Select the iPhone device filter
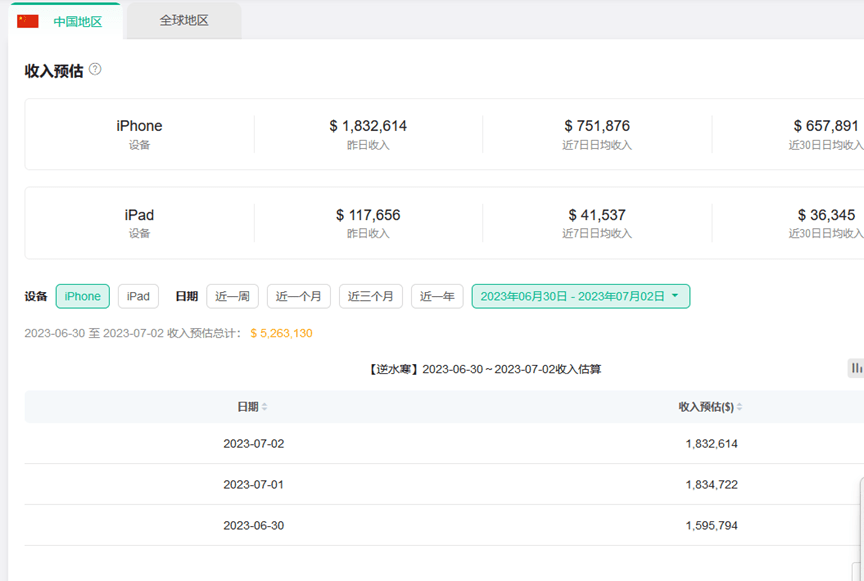The height and width of the screenshot is (581, 864). pyautogui.click(x=83, y=297)
